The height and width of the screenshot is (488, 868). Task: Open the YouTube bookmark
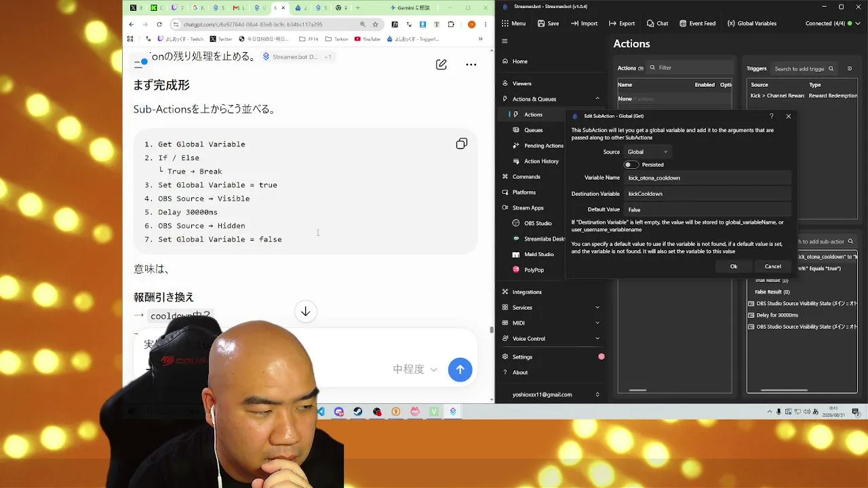[x=367, y=39]
